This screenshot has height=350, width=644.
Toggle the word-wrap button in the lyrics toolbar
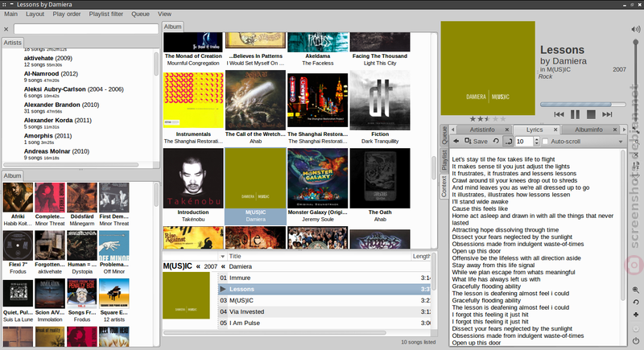pyautogui.click(x=509, y=141)
